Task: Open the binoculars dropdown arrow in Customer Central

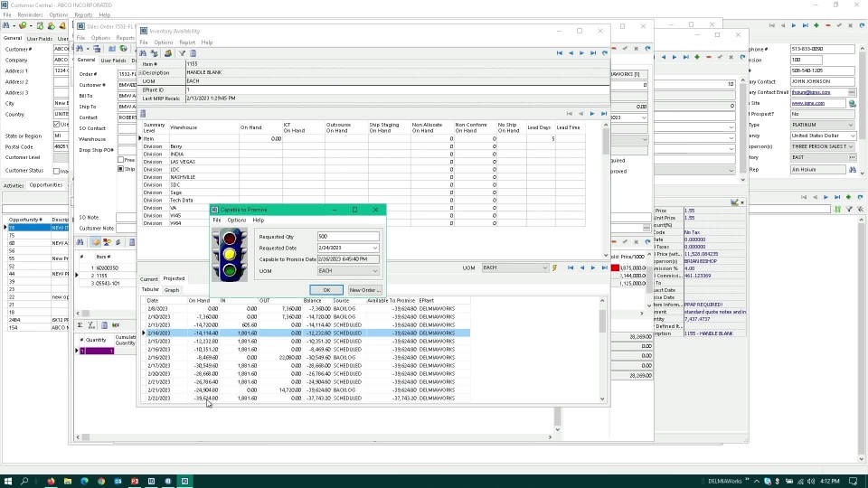Action: 14,26
